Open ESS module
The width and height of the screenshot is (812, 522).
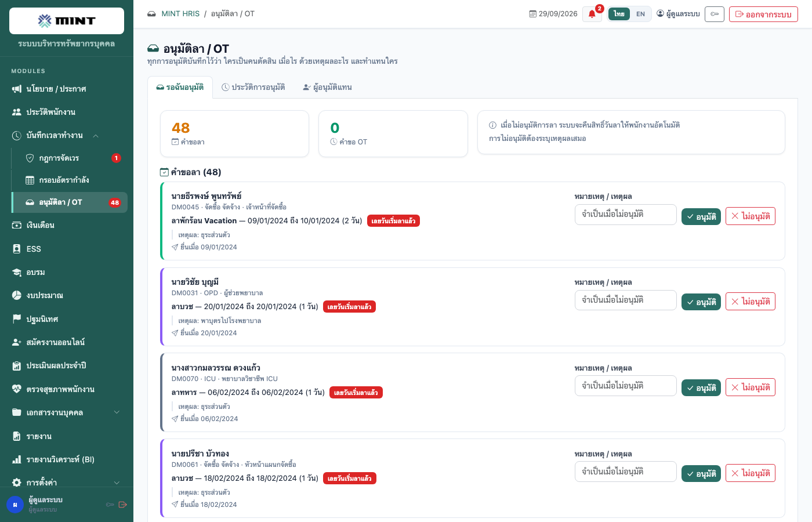click(x=67, y=249)
